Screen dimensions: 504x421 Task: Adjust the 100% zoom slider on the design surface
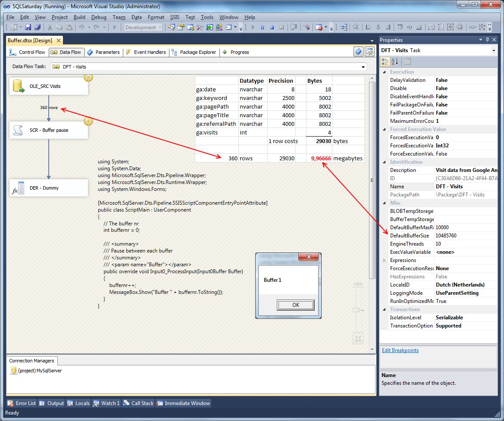click(x=357, y=309)
